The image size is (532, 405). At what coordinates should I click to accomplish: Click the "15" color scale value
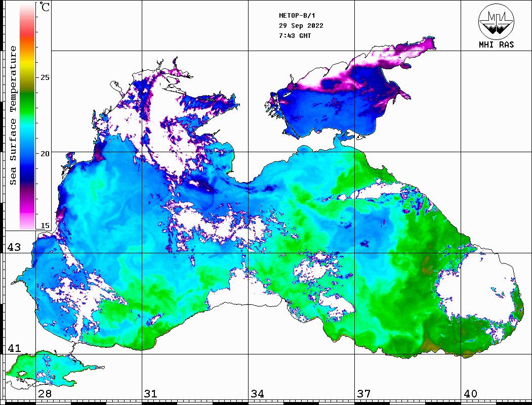pyautogui.click(x=45, y=226)
